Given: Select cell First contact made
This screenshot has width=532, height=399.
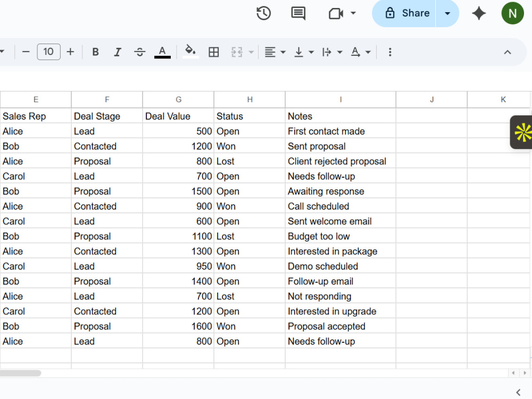Looking at the screenshot, I should point(340,131).
